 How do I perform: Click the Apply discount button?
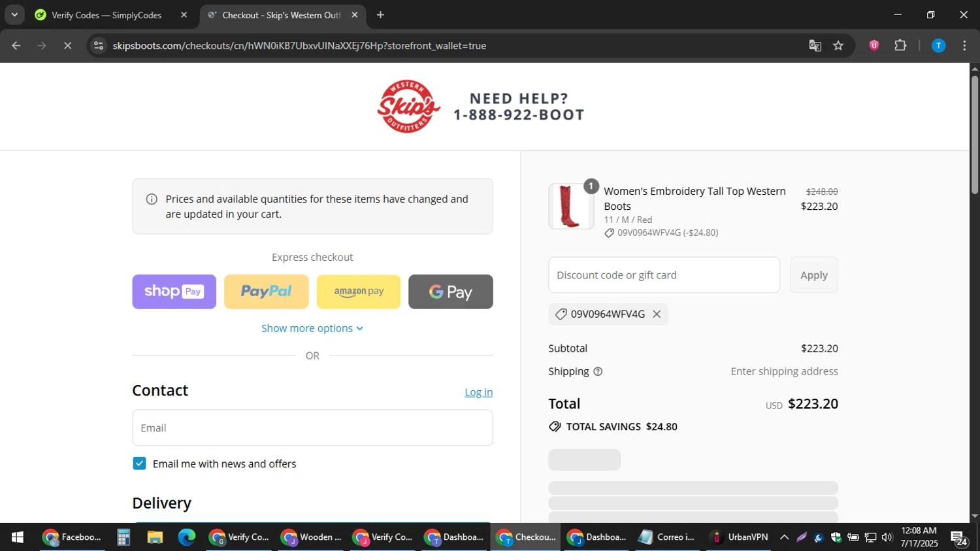(x=814, y=275)
